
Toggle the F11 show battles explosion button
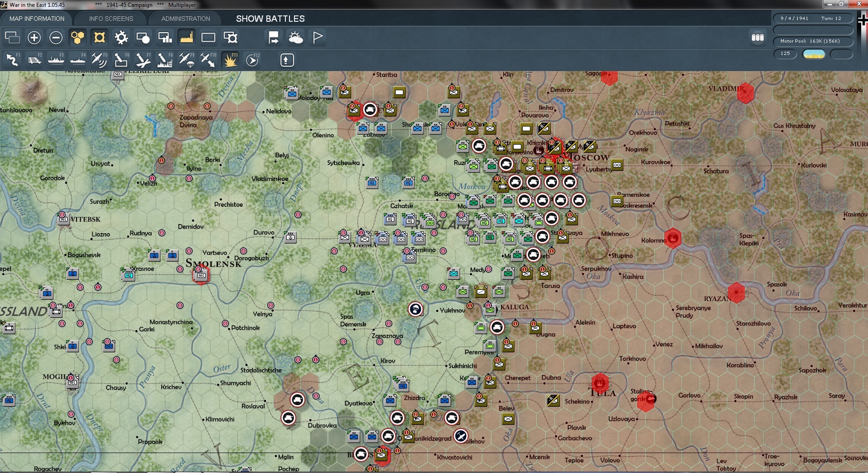coord(230,59)
